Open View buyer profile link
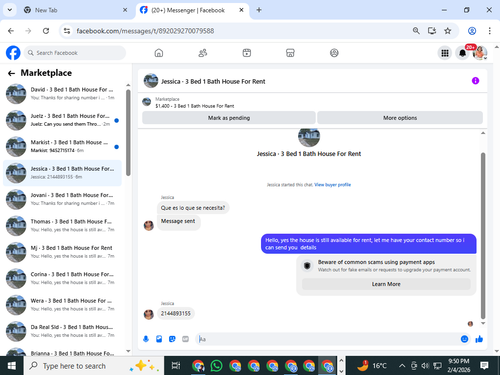Screen dimensions: 500x375 [332, 185]
